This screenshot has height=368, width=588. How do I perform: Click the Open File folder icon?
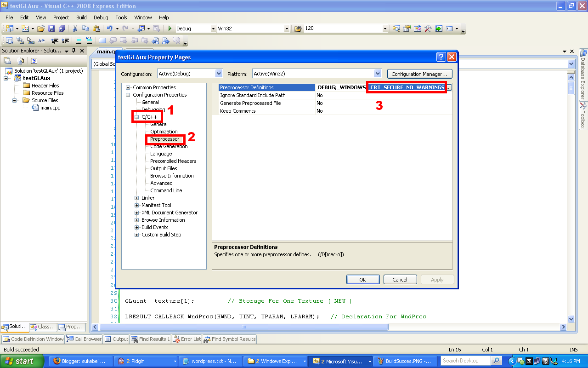(x=41, y=29)
